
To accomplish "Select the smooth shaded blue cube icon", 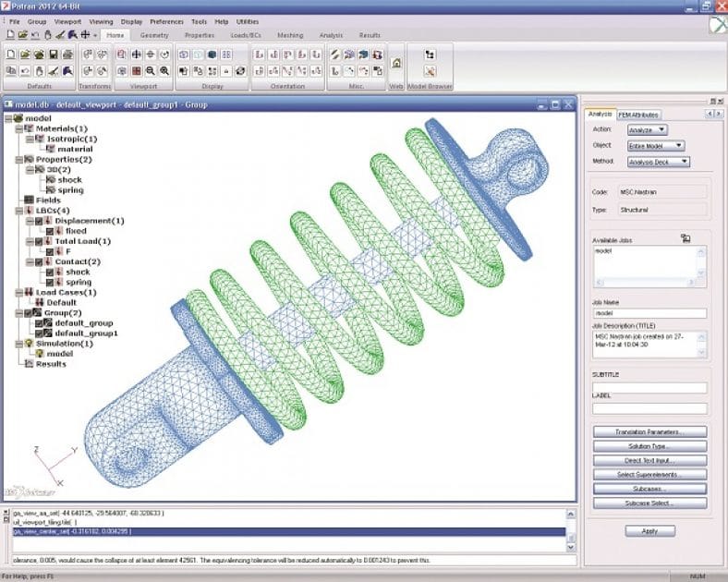I will click(212, 55).
